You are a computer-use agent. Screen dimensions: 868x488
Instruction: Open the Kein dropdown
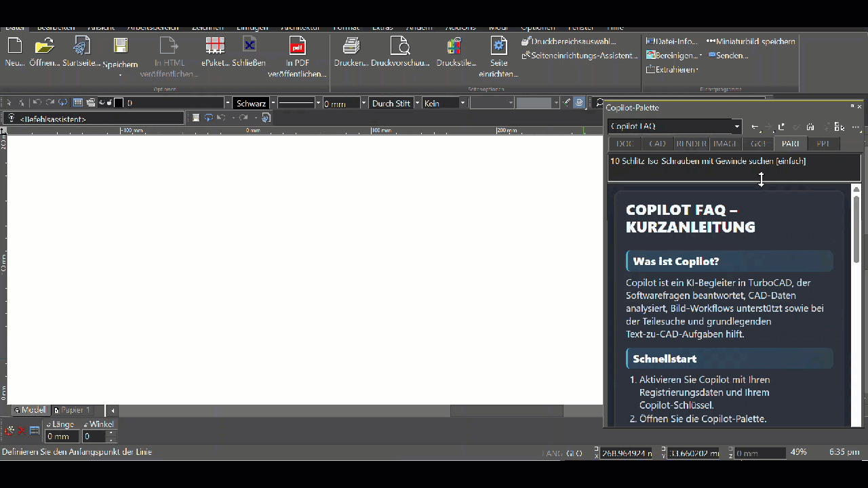[463, 103]
